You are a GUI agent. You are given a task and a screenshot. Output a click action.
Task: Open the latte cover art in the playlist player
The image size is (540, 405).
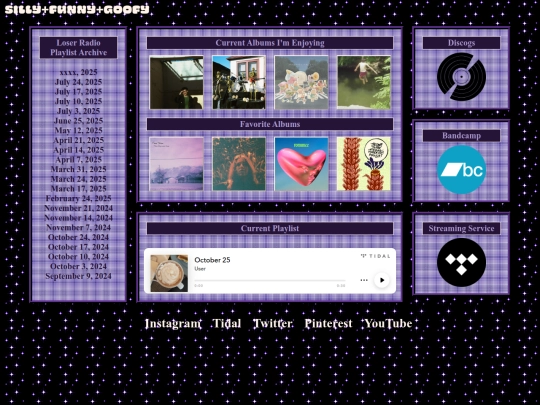coord(169,273)
